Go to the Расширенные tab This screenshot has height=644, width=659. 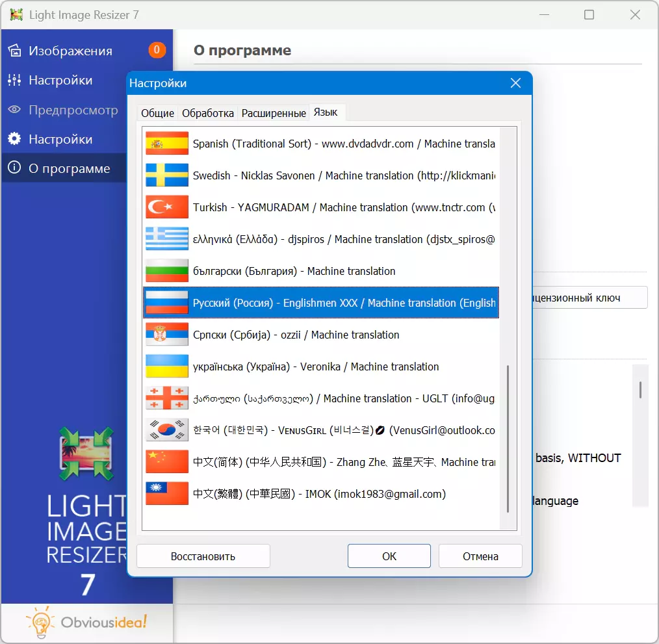[x=274, y=113]
